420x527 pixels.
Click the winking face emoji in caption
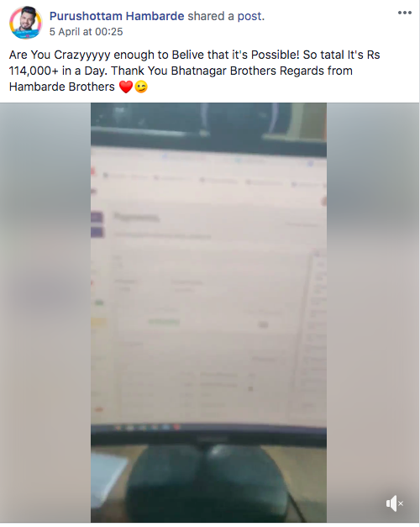(141, 87)
